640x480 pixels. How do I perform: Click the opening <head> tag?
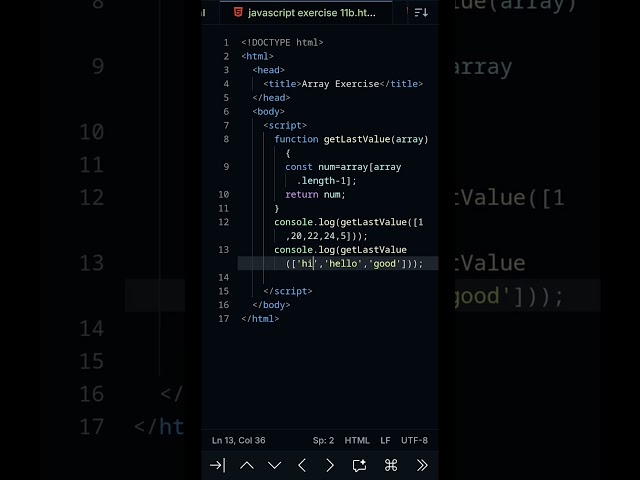[x=268, y=70]
